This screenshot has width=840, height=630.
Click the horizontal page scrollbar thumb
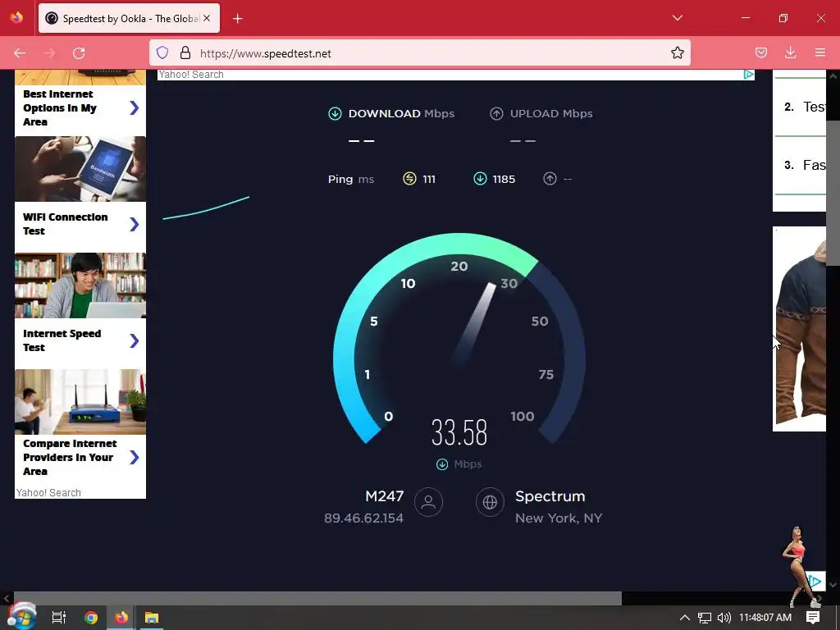point(317,598)
